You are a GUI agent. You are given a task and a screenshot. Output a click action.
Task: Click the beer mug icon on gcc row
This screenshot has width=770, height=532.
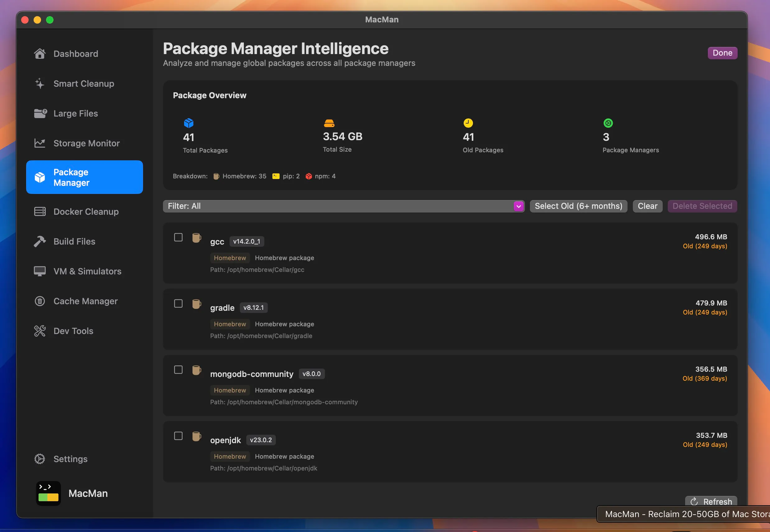pos(197,238)
